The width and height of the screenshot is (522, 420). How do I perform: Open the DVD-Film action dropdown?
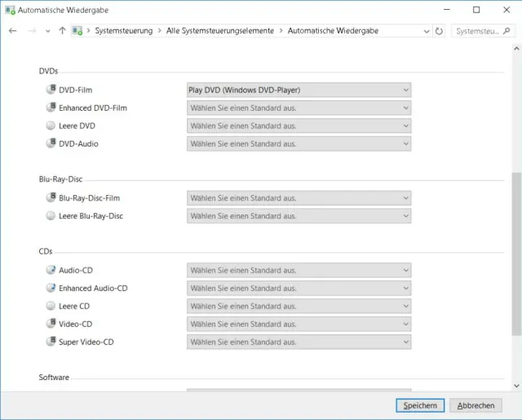tap(299, 90)
